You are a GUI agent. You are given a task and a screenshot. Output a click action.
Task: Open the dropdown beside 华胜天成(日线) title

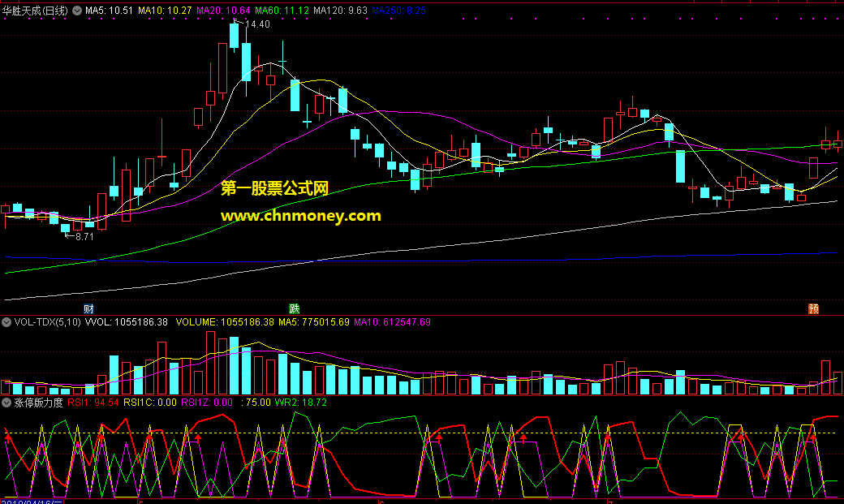click(77, 11)
